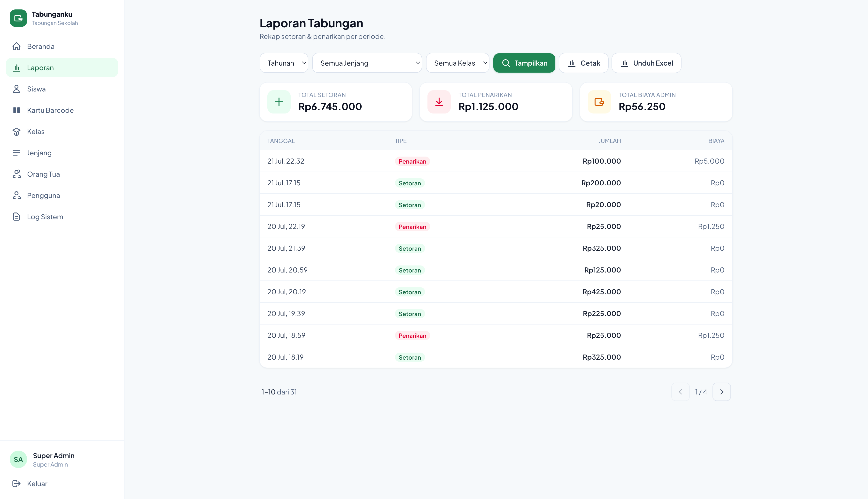Click the BIAYA column header
This screenshot has height=499, width=868.
716,141
